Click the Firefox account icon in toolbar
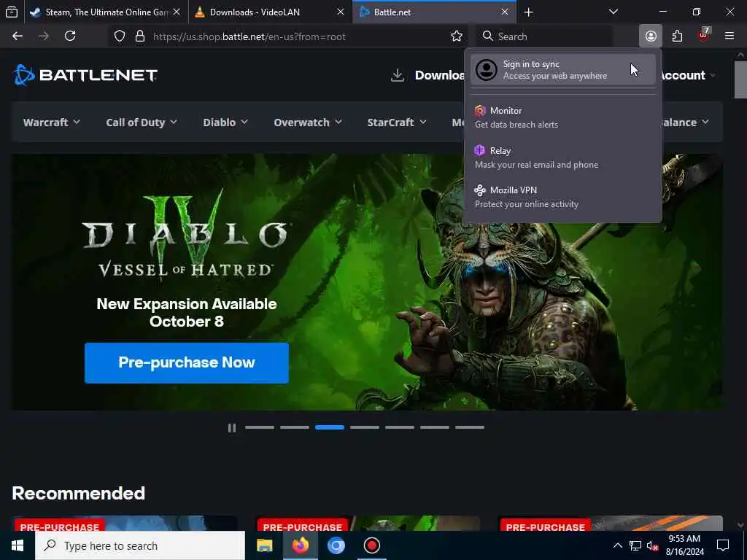The height and width of the screenshot is (560, 747). [x=651, y=36]
